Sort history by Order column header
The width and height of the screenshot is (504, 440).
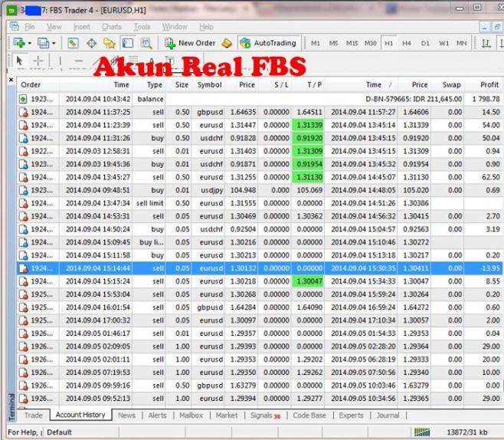[31, 84]
